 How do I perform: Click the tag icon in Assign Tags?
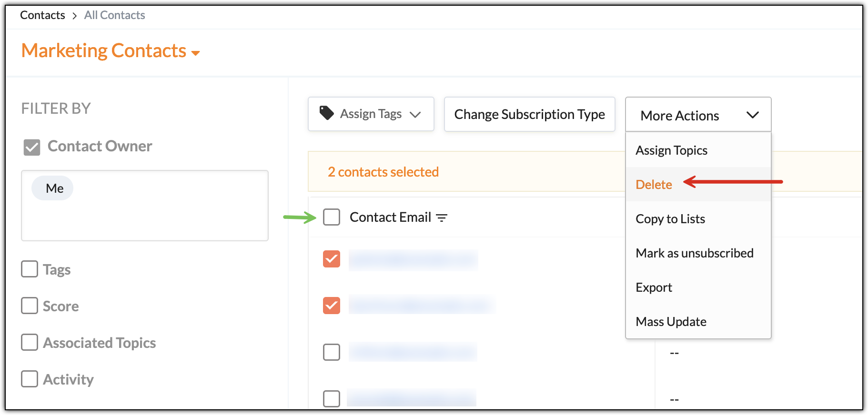[x=326, y=113]
